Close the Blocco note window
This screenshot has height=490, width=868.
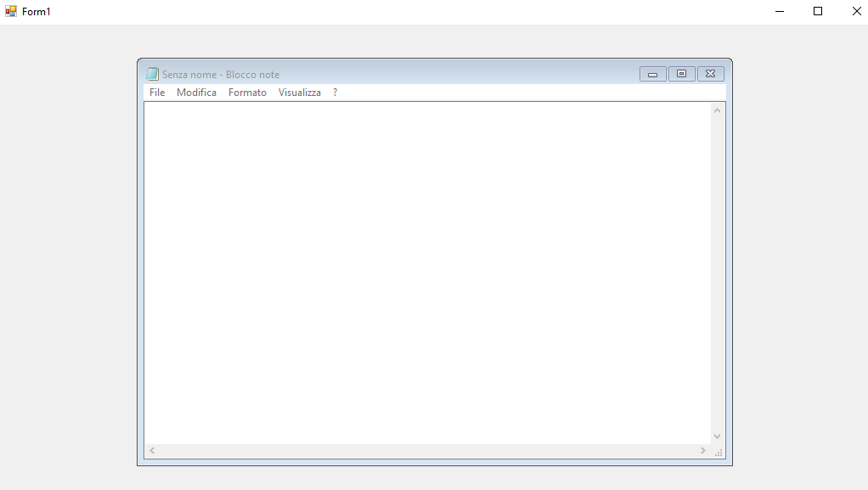(x=711, y=74)
